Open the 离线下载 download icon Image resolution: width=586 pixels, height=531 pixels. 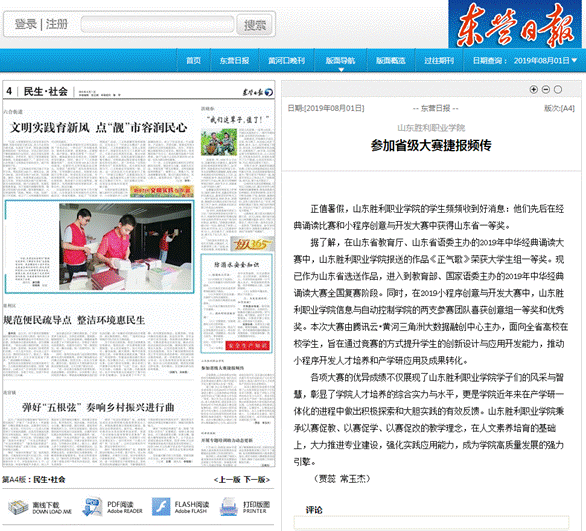click(x=18, y=507)
